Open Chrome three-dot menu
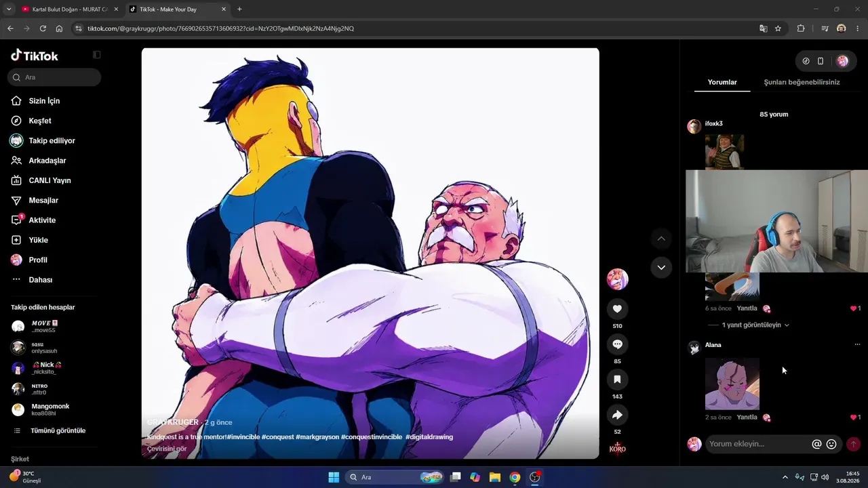 pyautogui.click(x=859, y=28)
